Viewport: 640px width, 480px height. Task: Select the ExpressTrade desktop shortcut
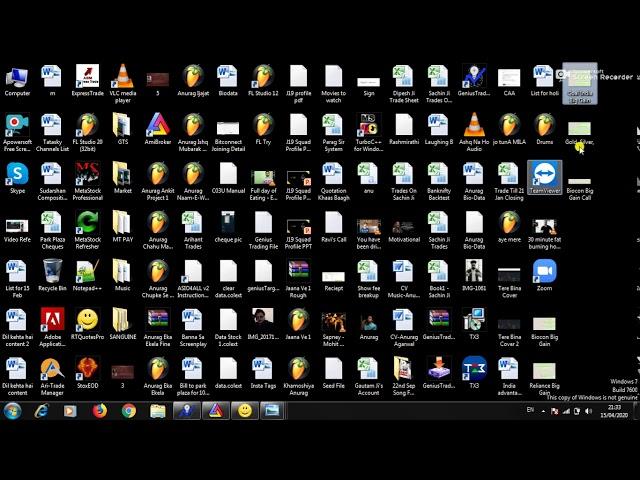[87, 81]
